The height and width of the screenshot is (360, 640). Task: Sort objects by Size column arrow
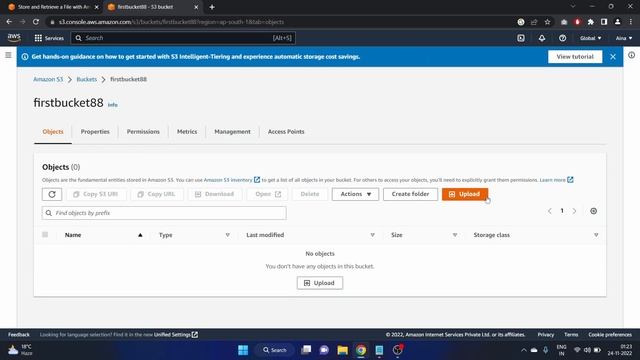[x=455, y=235]
